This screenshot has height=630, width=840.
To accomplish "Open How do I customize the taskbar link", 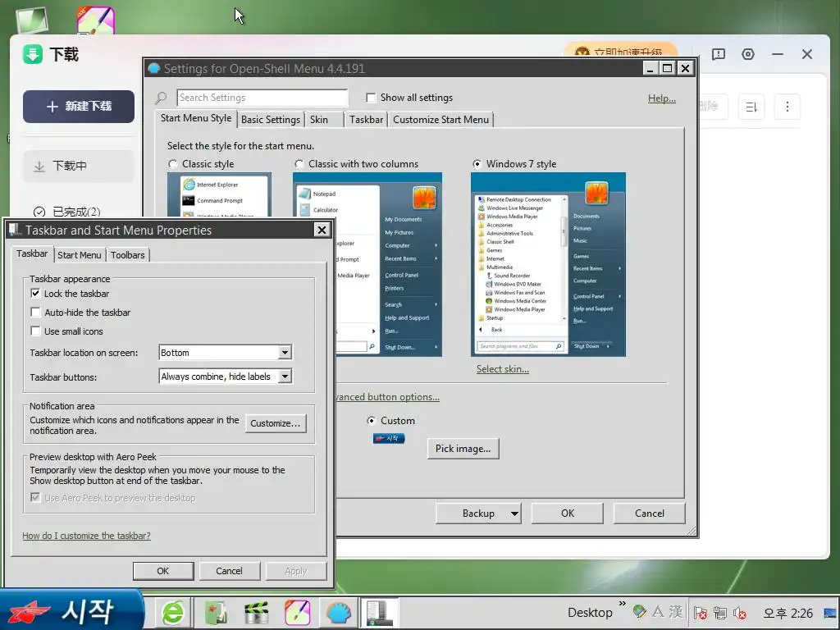I will pos(86,536).
